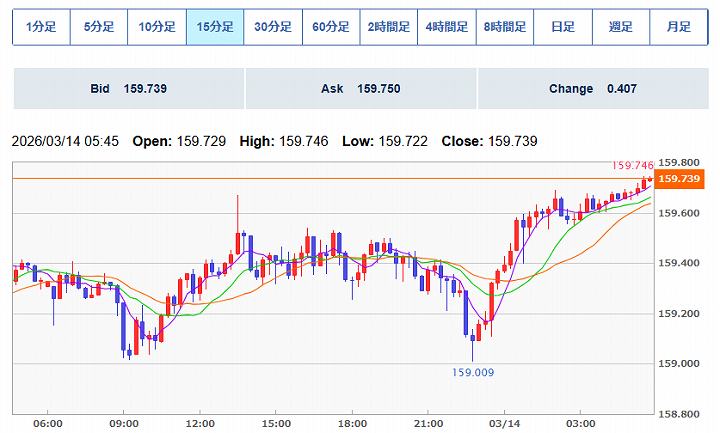
Task: Show the monthly 月足 chart
Action: [x=679, y=27]
